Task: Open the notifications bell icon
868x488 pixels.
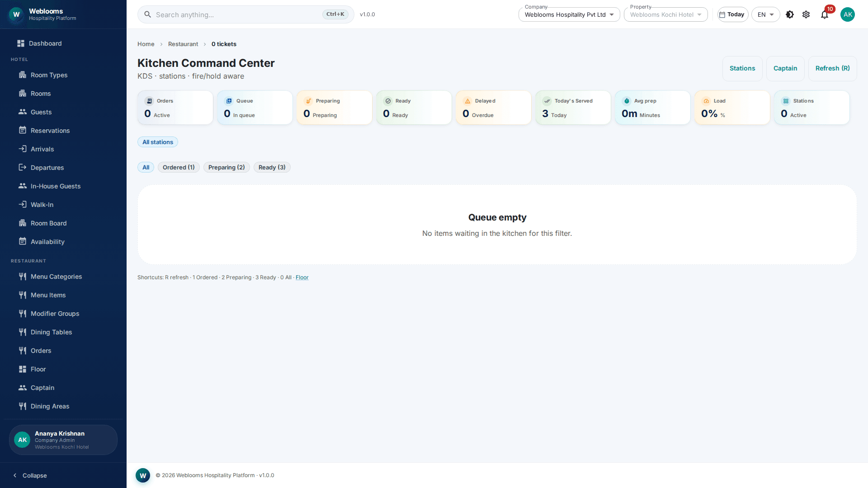Action: (825, 14)
